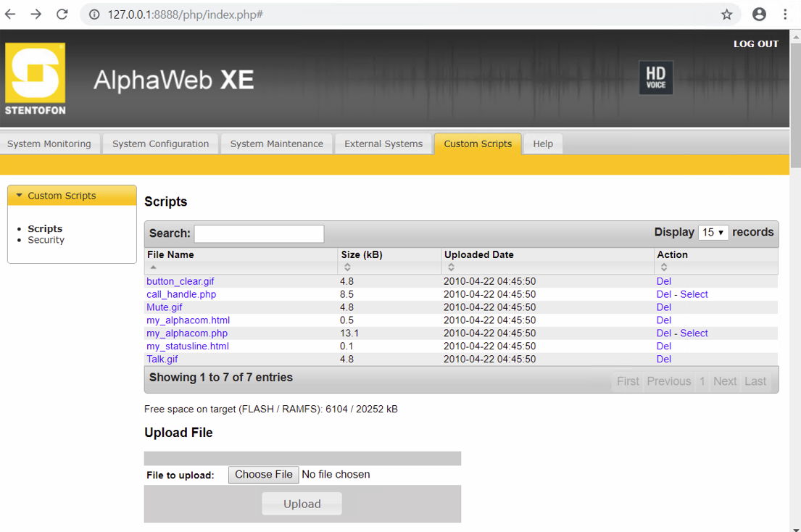Click the Uploaded Date column header
The width and height of the screenshot is (801, 532).
pos(478,255)
